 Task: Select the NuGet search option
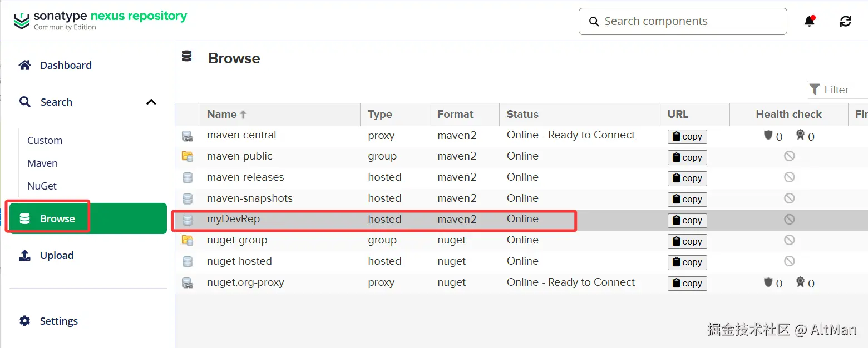(x=42, y=186)
